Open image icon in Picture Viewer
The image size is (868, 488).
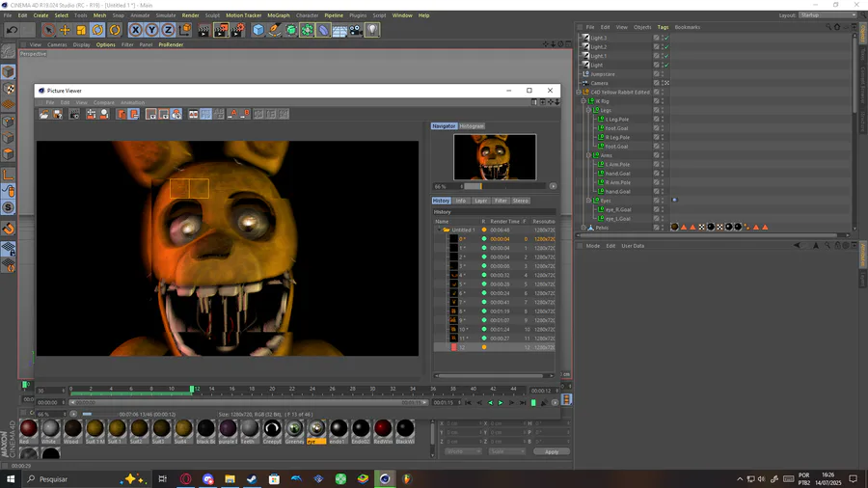coord(43,114)
